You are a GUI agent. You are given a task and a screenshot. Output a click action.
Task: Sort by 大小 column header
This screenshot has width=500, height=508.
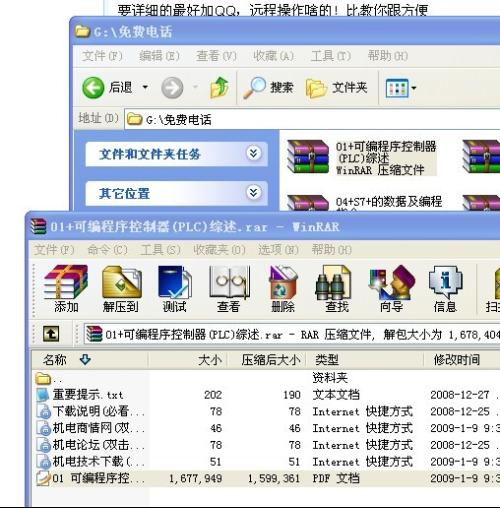[188, 360]
